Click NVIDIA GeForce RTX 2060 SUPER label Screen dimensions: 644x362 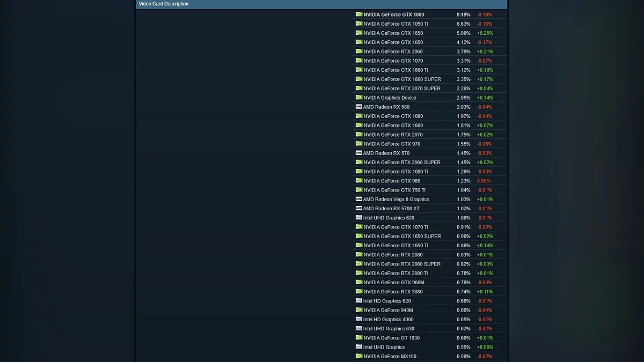coord(402,162)
